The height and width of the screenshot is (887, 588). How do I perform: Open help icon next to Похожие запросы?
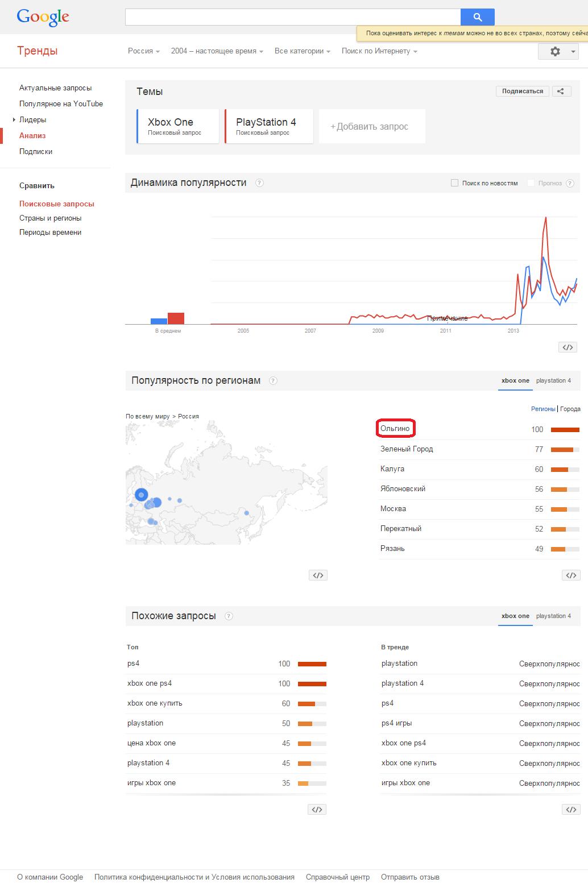point(229,616)
